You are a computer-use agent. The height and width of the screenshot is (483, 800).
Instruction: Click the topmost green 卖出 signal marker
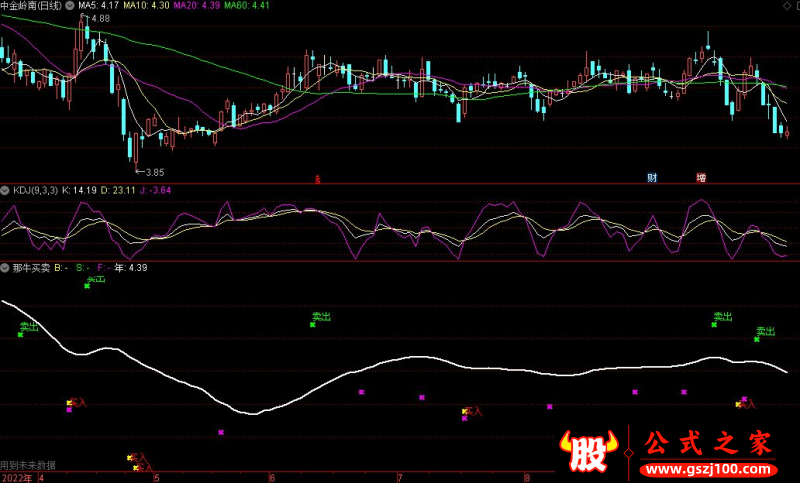[97, 280]
